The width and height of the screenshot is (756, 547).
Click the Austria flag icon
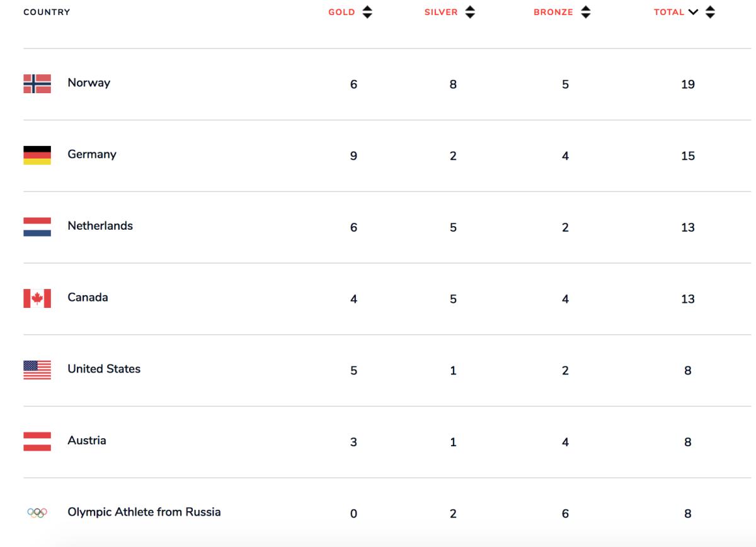[37, 441]
